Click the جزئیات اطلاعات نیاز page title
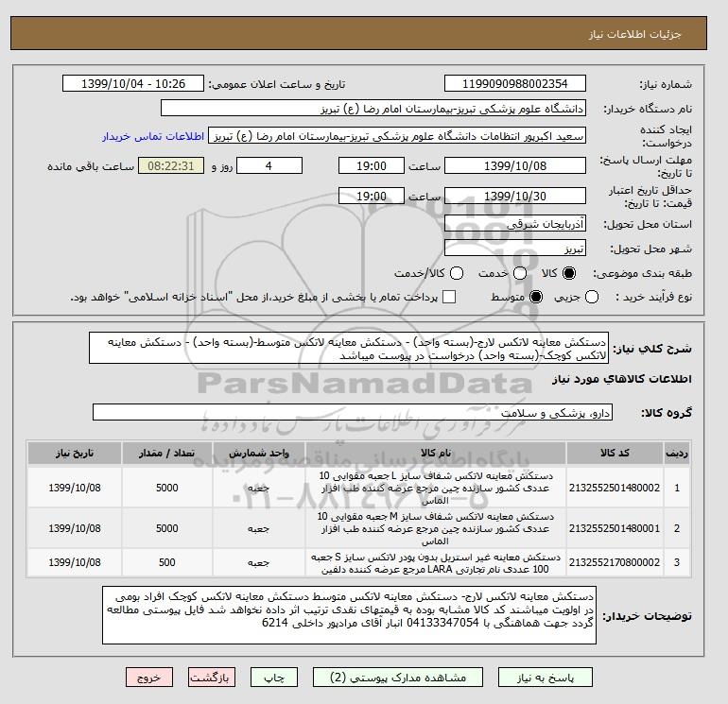Image resolution: width=728 pixels, height=704 pixels. click(635, 34)
